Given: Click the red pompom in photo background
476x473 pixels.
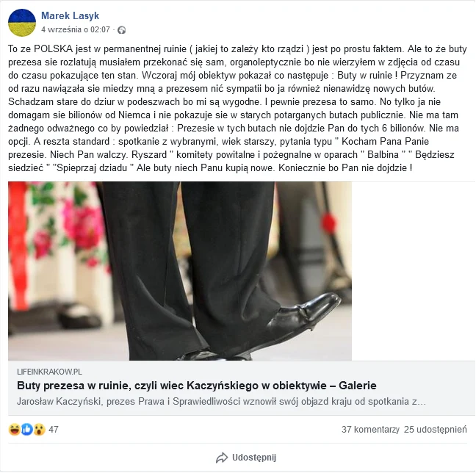Looking at the screenshot, I should pos(329,223).
